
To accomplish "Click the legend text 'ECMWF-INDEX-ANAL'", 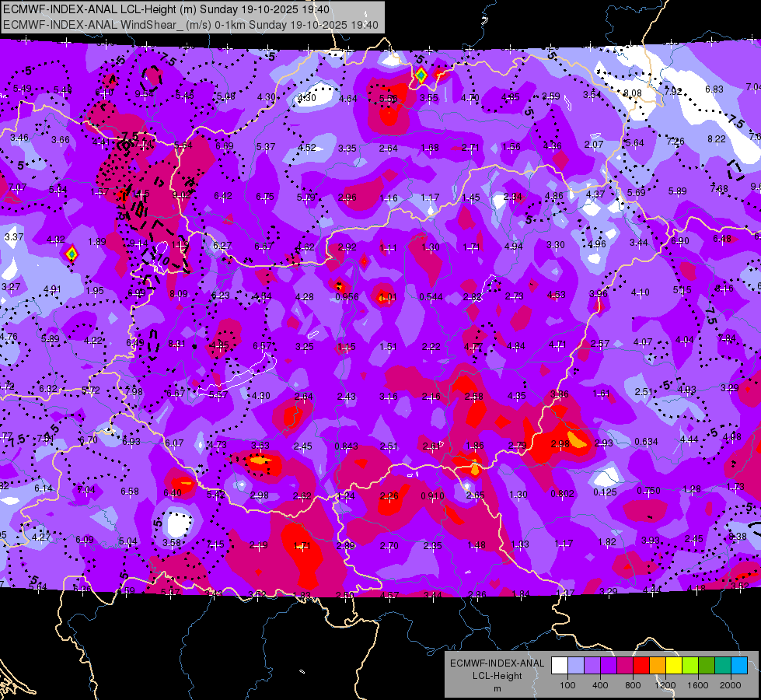I will [x=497, y=663].
